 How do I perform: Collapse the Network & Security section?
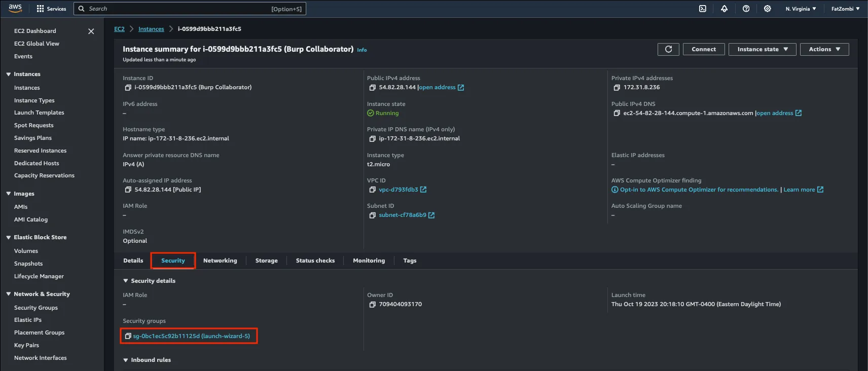coord(9,294)
